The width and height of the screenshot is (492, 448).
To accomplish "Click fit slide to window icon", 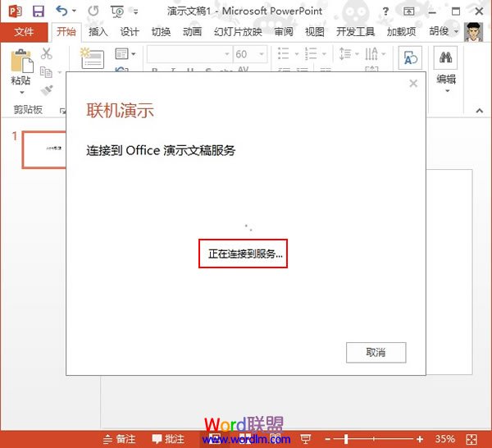I will tap(471, 439).
